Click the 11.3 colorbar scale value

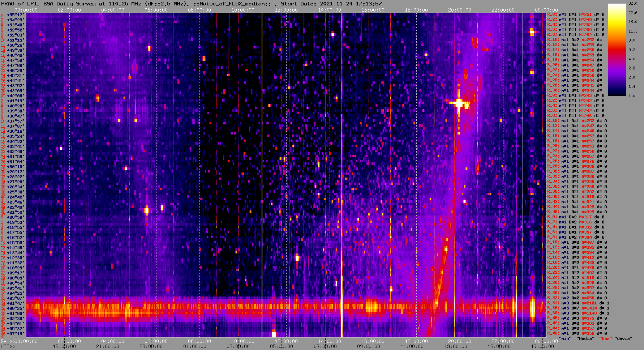[633, 31]
